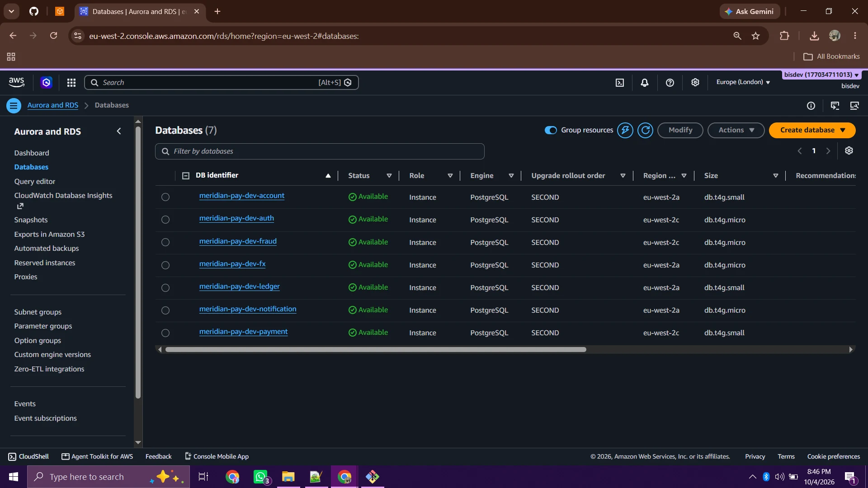
Task: Open the bisdev account menu
Action: tap(821, 75)
